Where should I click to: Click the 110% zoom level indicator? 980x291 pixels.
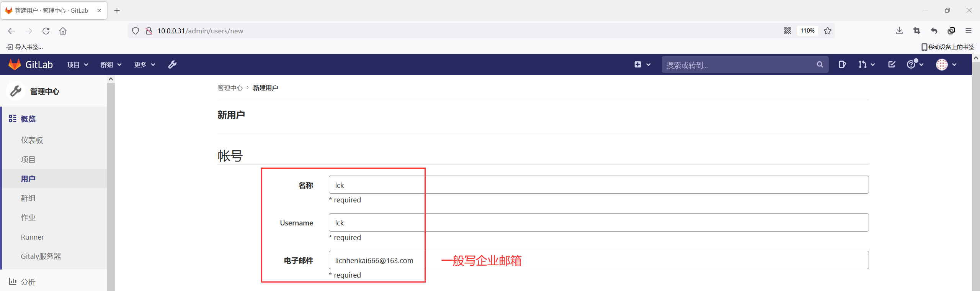pyautogui.click(x=807, y=31)
